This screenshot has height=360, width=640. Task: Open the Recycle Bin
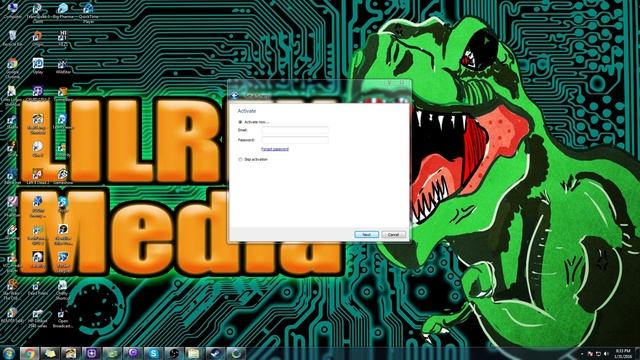pos(12,38)
